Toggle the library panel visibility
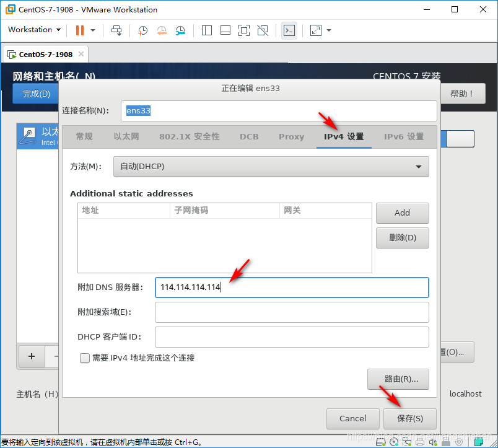The image size is (498, 448). (207, 30)
